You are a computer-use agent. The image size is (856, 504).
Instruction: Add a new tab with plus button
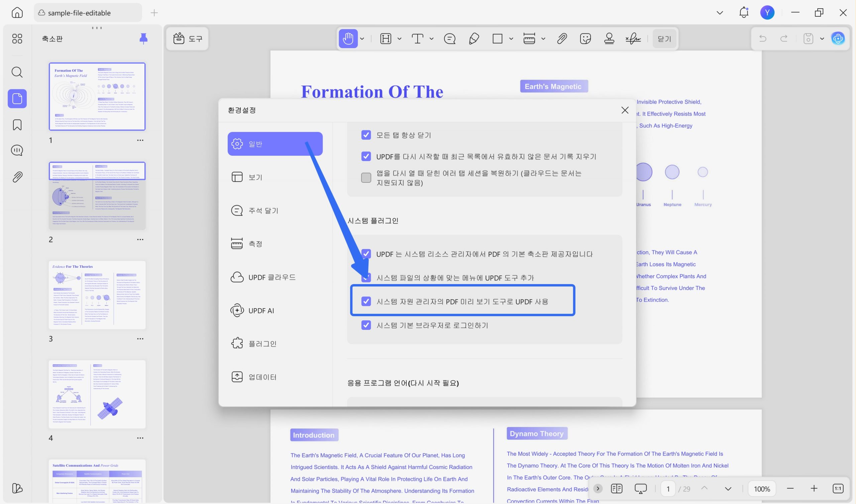(x=154, y=13)
